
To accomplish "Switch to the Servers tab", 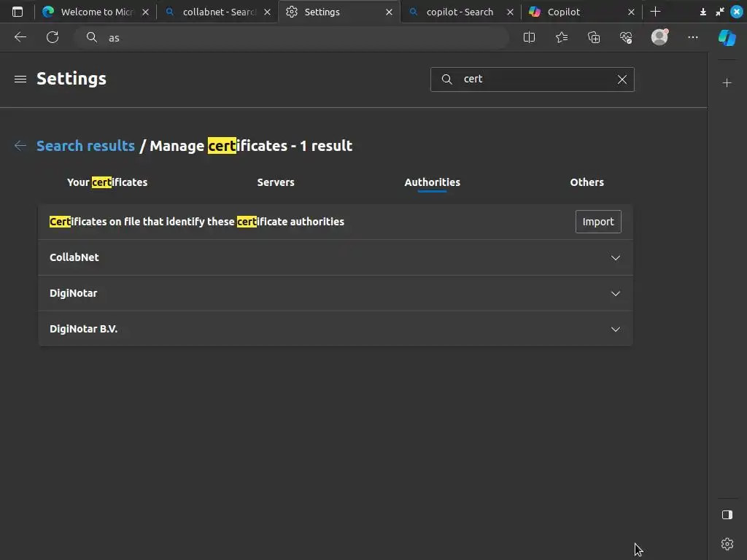I will pos(276,182).
